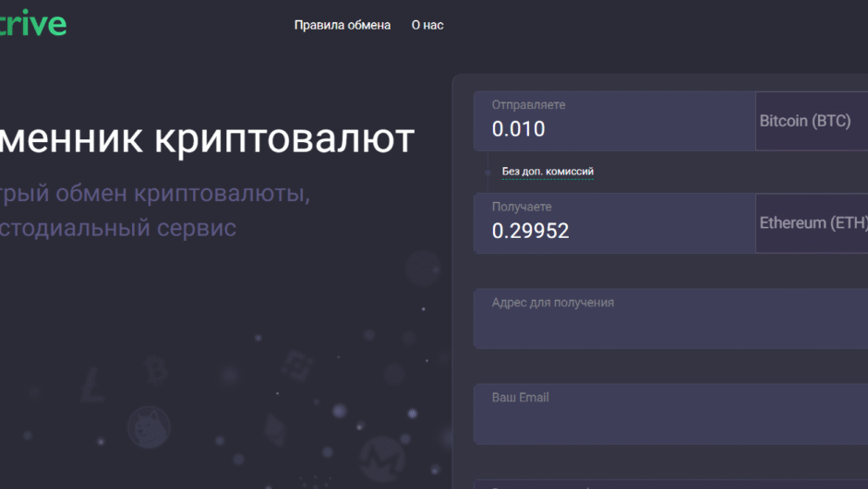Screen dimensions: 868x489
Task: Click the heading text ending in криптовалют
Action: [x=207, y=138]
